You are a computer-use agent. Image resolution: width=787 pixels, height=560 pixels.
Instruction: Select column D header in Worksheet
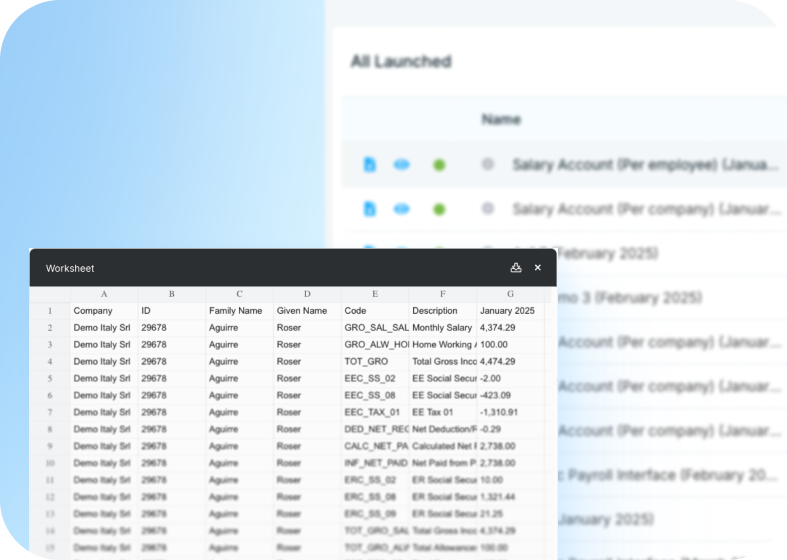point(307,294)
